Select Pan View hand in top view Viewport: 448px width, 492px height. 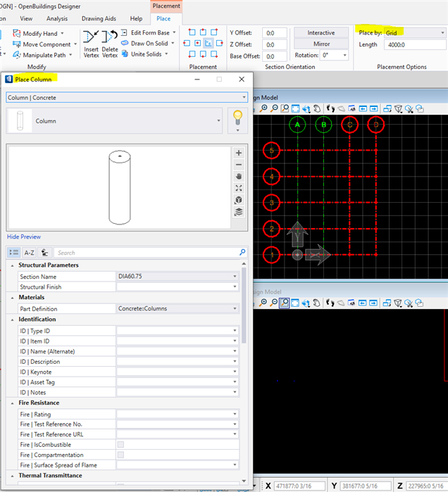(317, 108)
